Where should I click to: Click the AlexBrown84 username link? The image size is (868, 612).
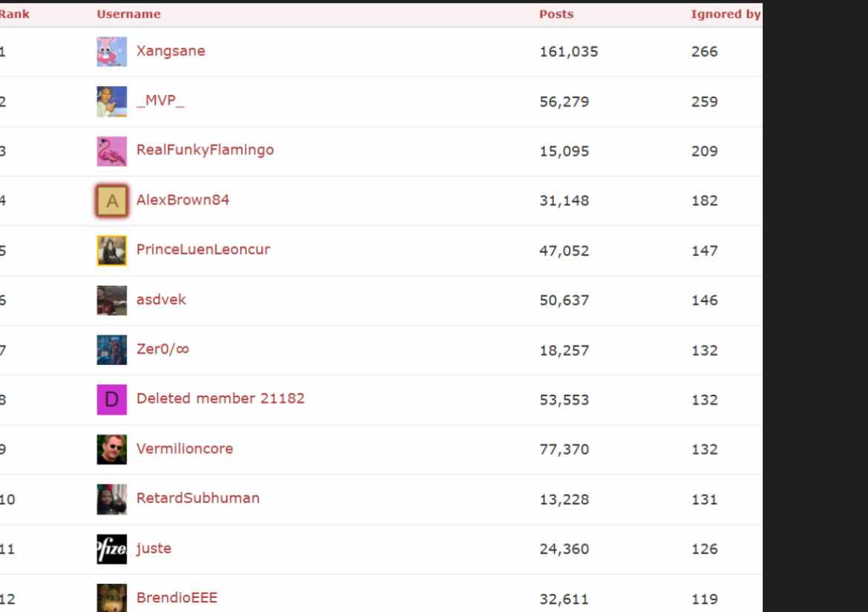click(183, 200)
